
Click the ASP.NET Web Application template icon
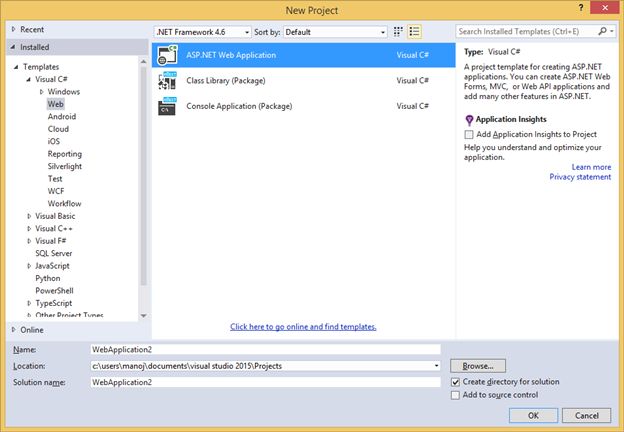[167, 55]
